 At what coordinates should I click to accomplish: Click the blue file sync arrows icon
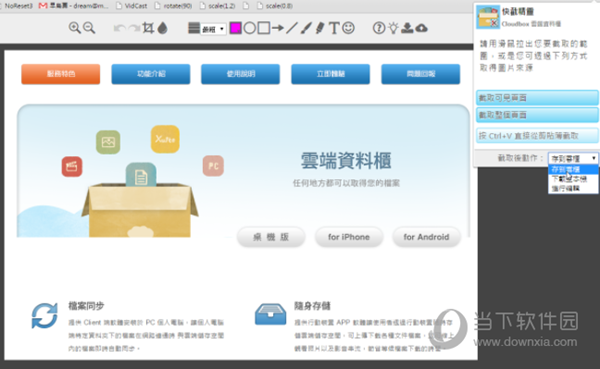[44, 316]
